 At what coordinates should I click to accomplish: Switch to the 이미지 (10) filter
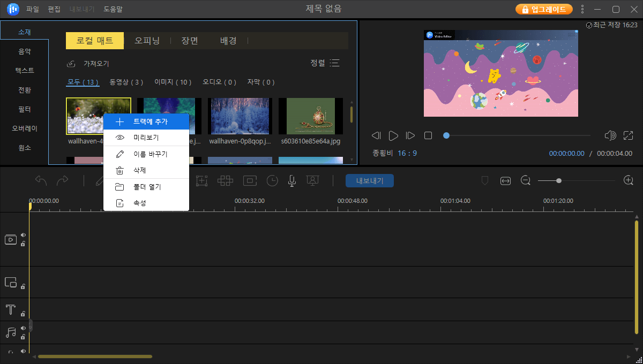pyautogui.click(x=173, y=82)
